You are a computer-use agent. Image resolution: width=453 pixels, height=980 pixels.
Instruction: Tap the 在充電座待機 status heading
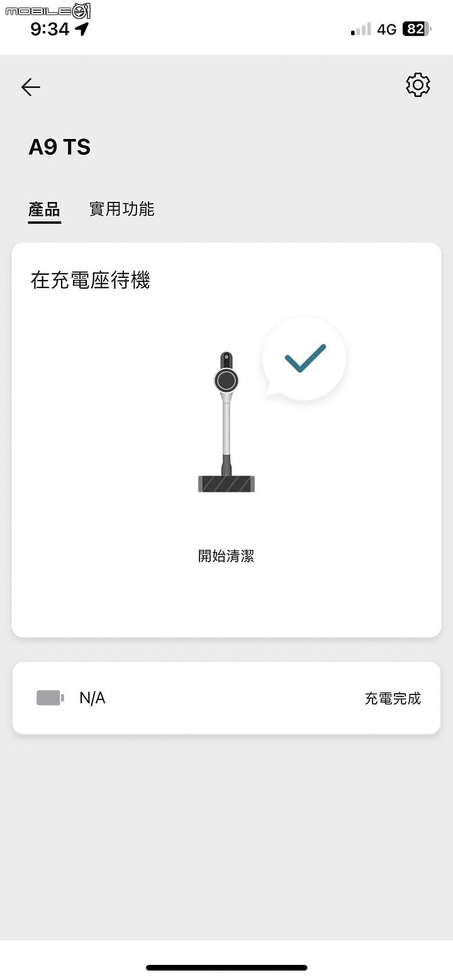tap(90, 280)
